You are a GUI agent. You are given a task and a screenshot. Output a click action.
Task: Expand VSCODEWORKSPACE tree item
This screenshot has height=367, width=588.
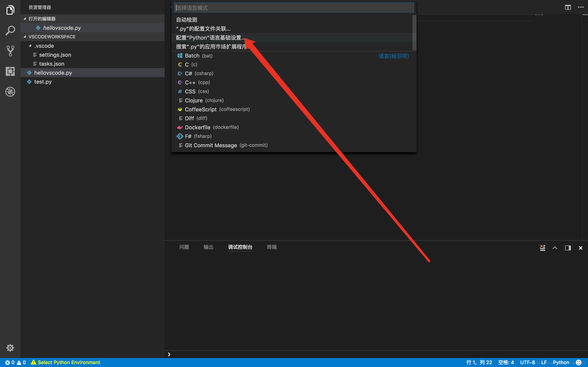point(24,36)
